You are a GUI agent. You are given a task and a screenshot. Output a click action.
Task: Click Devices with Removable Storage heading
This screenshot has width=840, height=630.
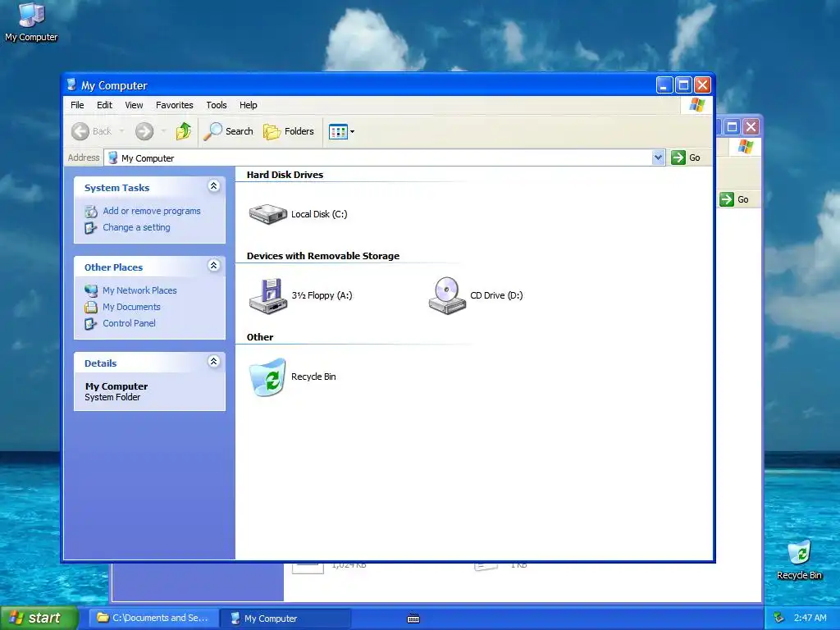coord(323,256)
